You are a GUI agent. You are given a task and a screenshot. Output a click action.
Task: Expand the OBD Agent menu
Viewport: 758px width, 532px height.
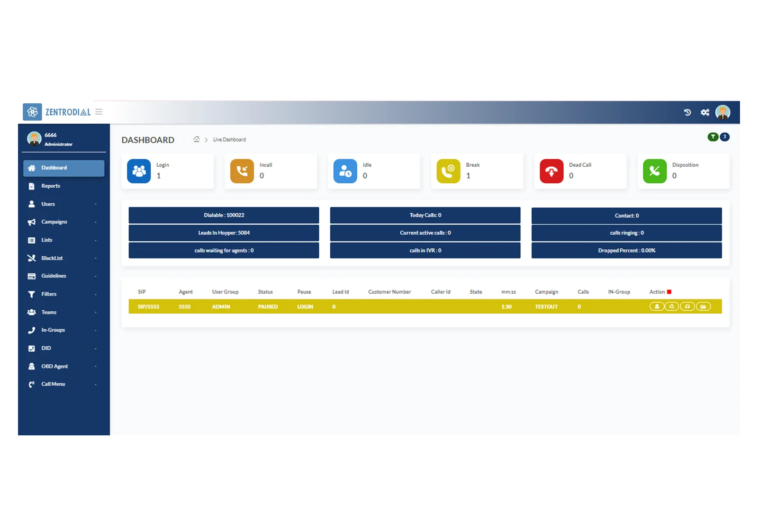click(54, 366)
